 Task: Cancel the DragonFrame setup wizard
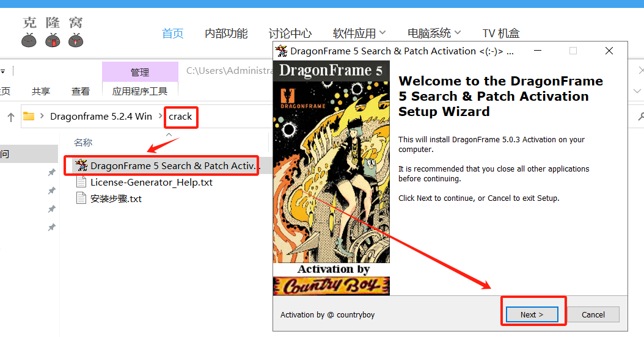593,314
